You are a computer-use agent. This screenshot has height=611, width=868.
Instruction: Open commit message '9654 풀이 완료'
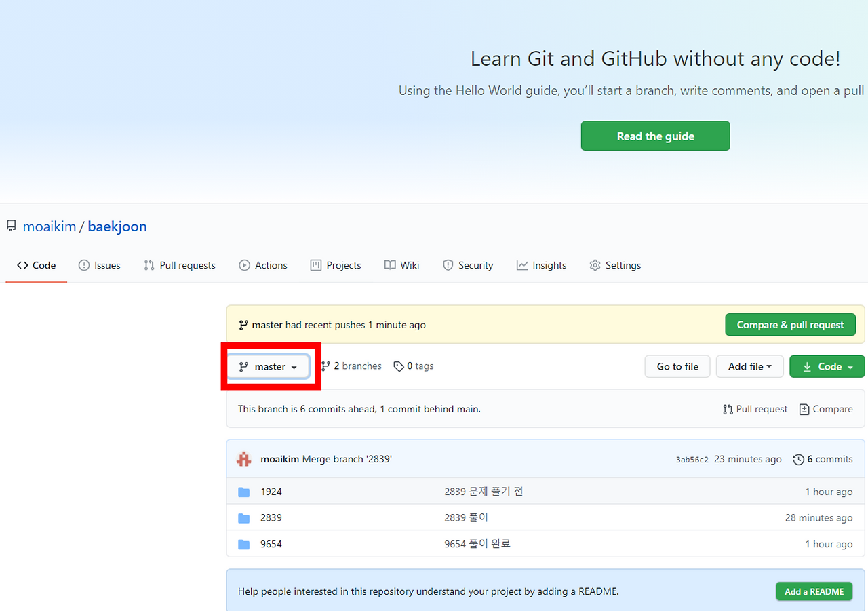tap(477, 544)
